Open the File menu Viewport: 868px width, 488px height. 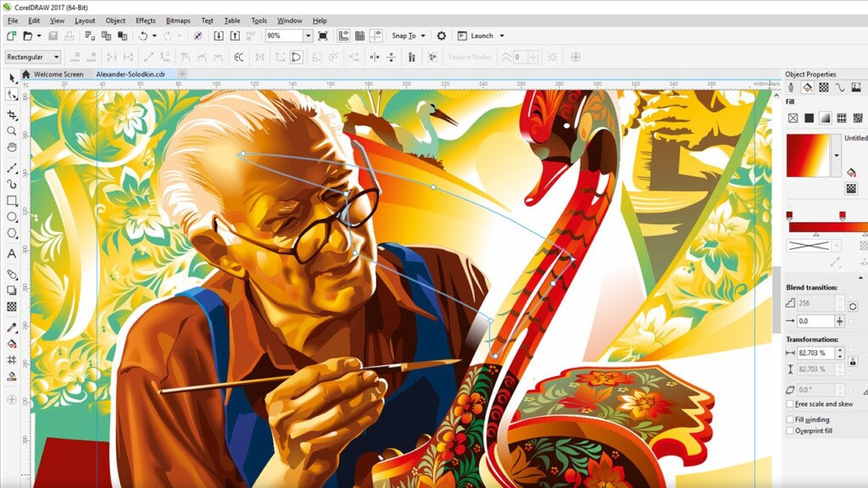point(13,20)
